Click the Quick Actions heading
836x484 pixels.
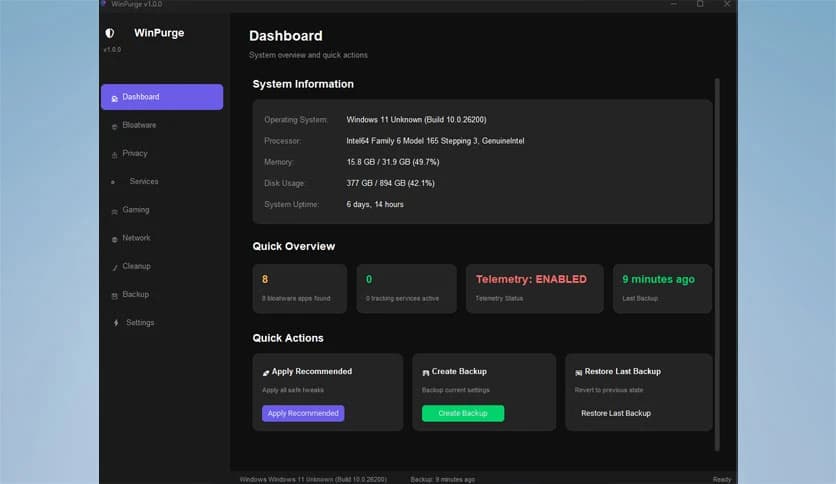click(288, 338)
